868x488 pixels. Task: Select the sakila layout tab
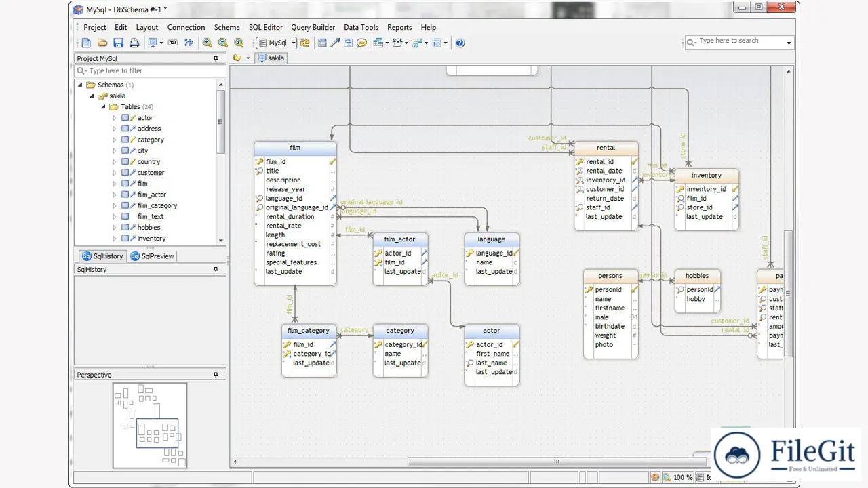pyautogui.click(x=272, y=58)
